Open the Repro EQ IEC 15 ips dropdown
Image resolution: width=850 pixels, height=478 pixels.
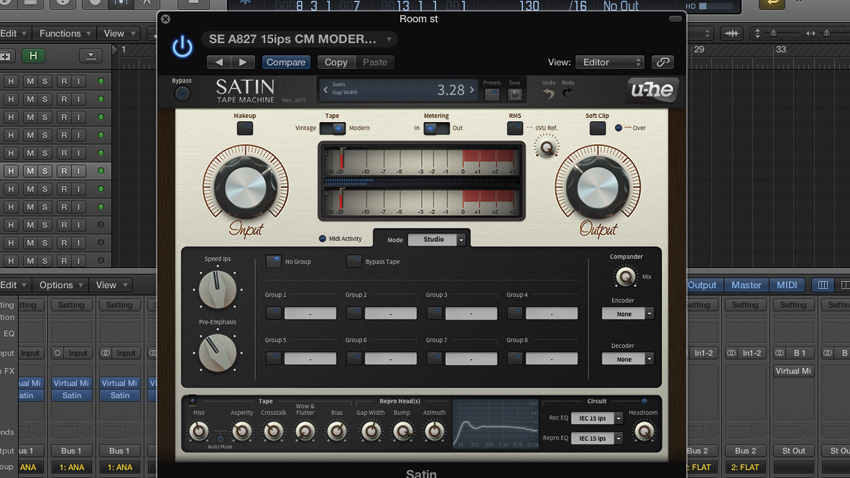pyautogui.click(x=596, y=438)
